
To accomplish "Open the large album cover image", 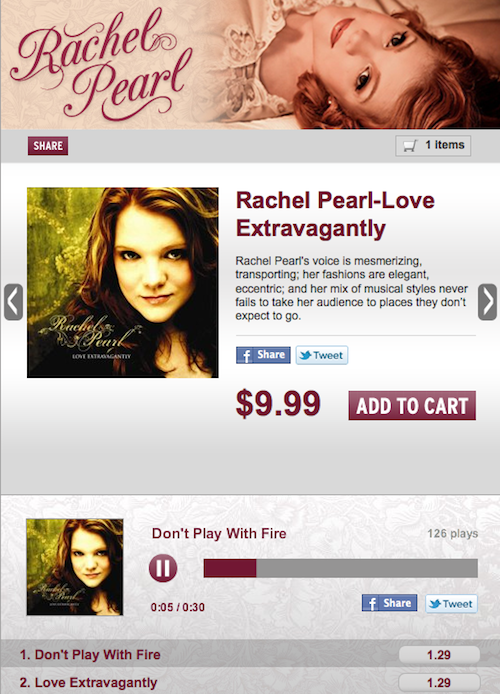I will pos(123,282).
